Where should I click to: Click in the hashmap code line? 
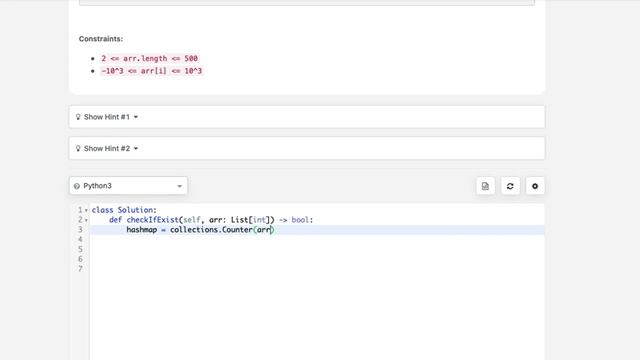(x=317, y=230)
